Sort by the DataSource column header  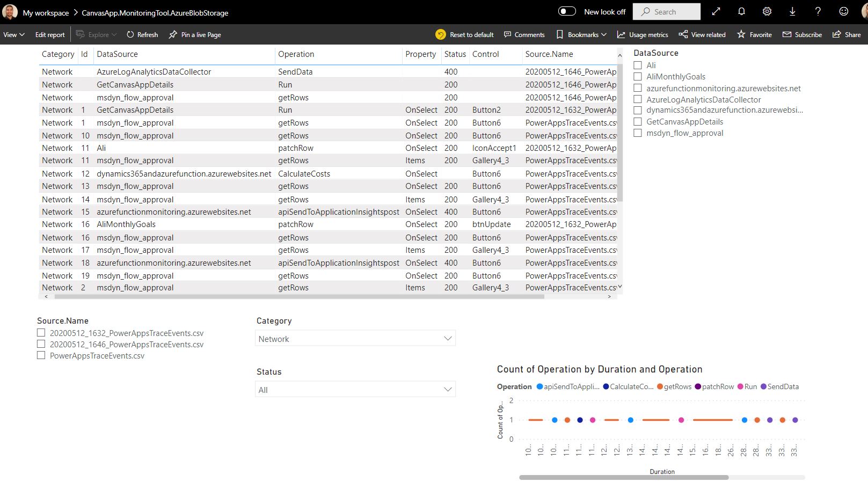point(117,54)
